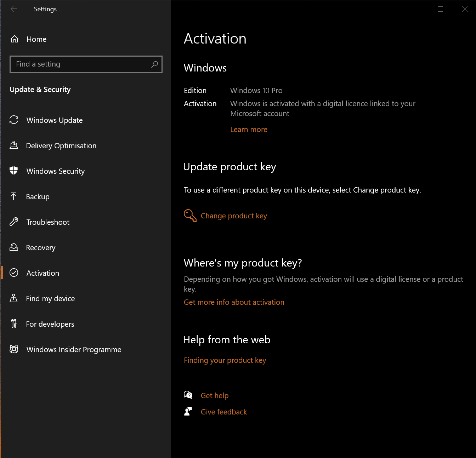The height and width of the screenshot is (458, 476).
Task: Focus the Find a setting search box
Action: pos(86,64)
